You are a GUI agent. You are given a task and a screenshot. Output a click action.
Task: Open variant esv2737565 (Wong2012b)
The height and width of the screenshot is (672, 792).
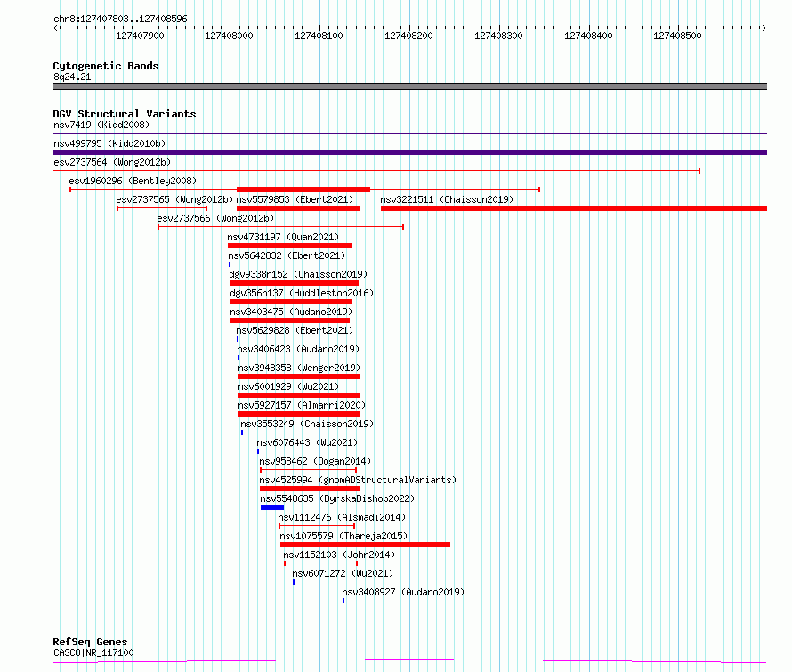pos(174,199)
